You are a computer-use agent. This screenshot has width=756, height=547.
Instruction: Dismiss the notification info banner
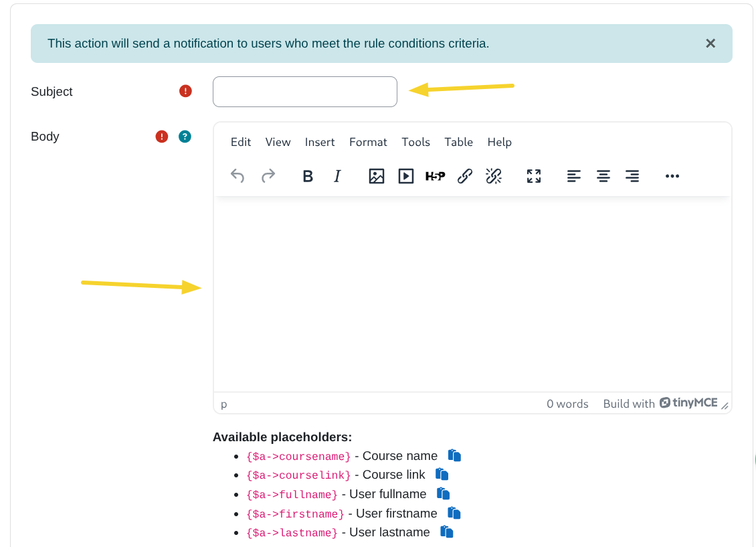[711, 44]
